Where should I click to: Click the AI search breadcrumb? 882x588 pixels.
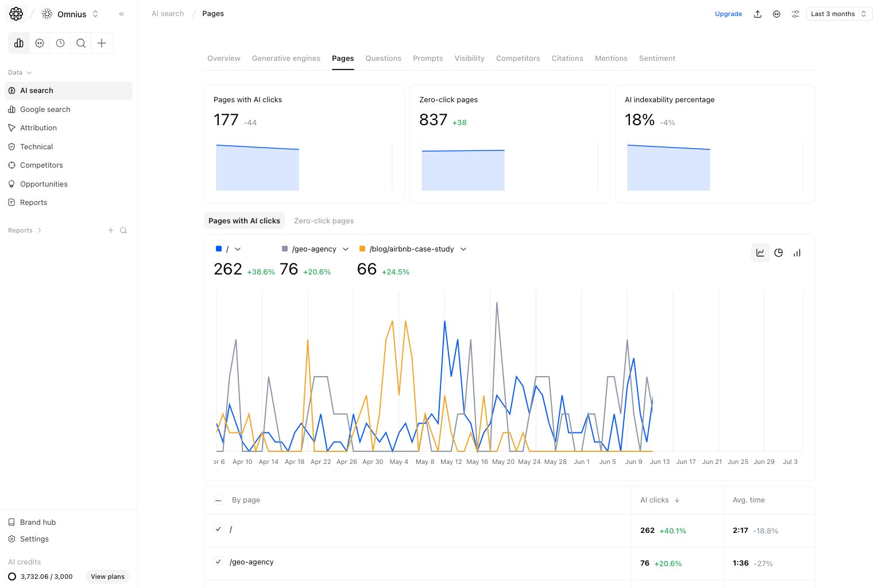(x=168, y=14)
